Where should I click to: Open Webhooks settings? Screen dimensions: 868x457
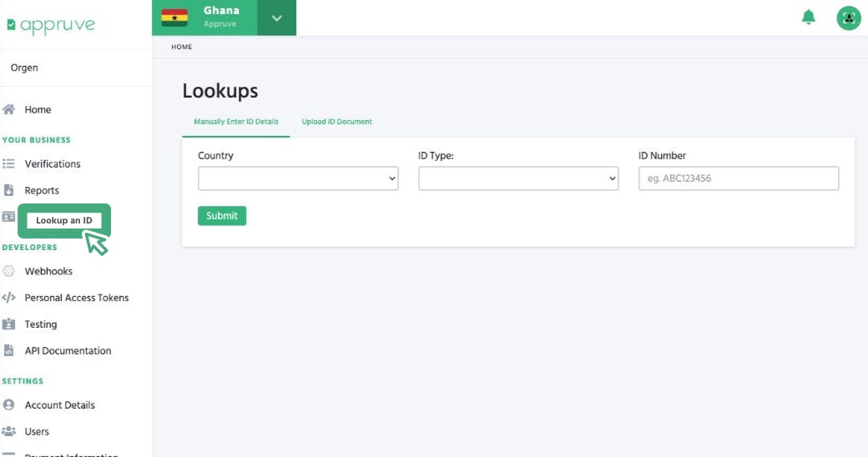coord(48,271)
